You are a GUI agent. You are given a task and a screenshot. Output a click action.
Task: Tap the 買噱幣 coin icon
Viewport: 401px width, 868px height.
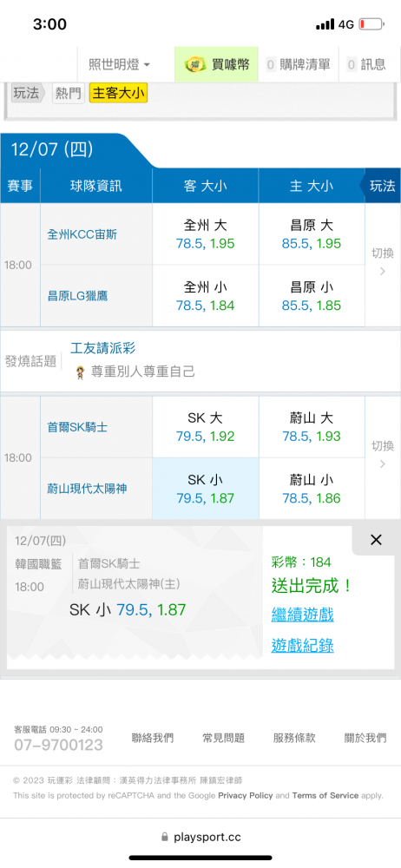195,65
